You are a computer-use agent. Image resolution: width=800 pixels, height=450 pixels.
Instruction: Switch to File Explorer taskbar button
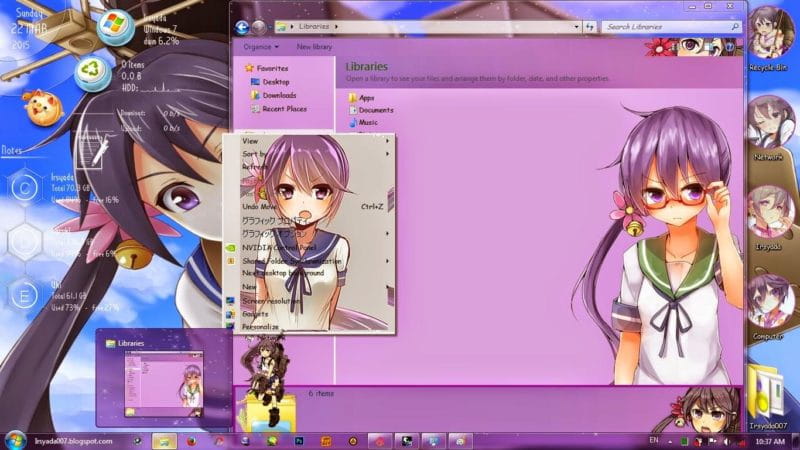tap(164, 441)
